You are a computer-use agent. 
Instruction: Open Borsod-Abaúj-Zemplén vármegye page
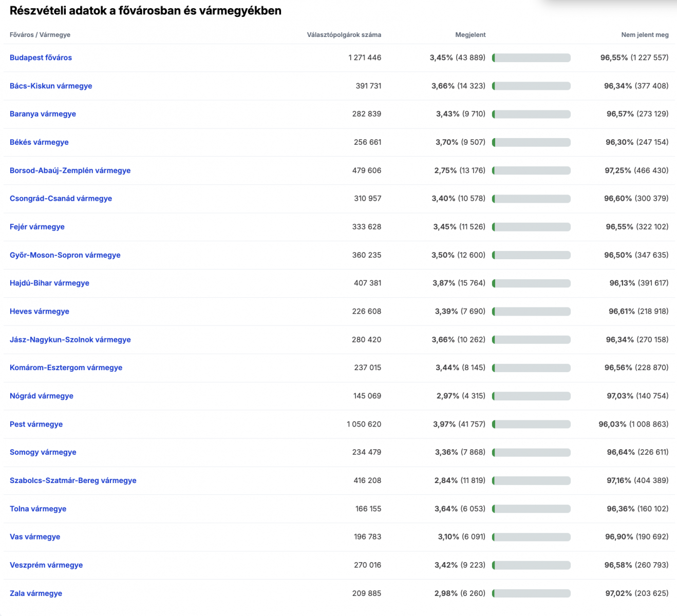(x=70, y=170)
